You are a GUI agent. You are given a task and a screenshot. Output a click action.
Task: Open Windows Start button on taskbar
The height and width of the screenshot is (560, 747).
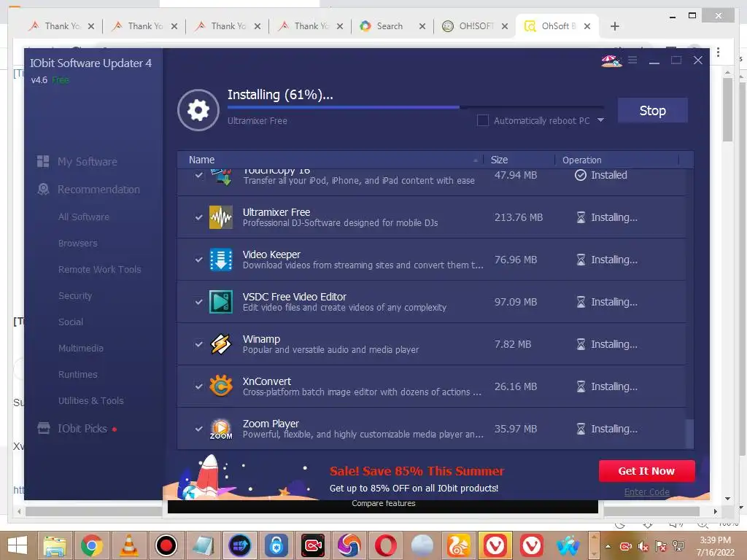click(x=18, y=545)
